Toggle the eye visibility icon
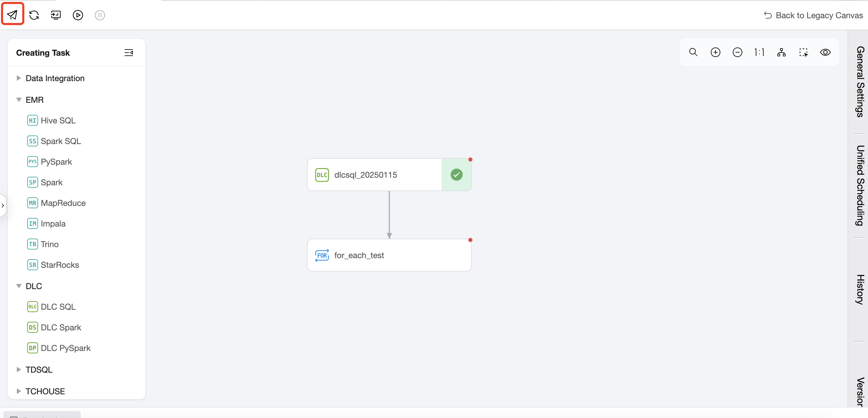Viewport: 868px width, 418px height. 825,52
